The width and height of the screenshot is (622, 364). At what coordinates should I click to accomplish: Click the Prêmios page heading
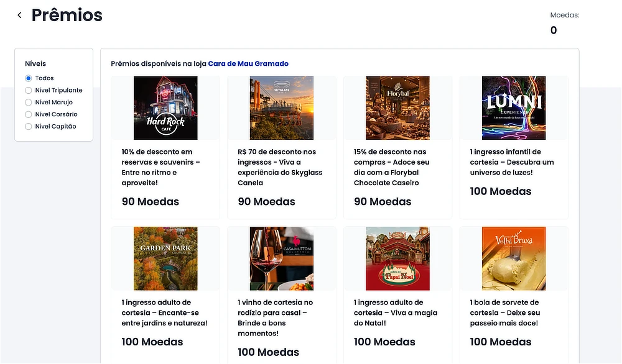pos(67,15)
